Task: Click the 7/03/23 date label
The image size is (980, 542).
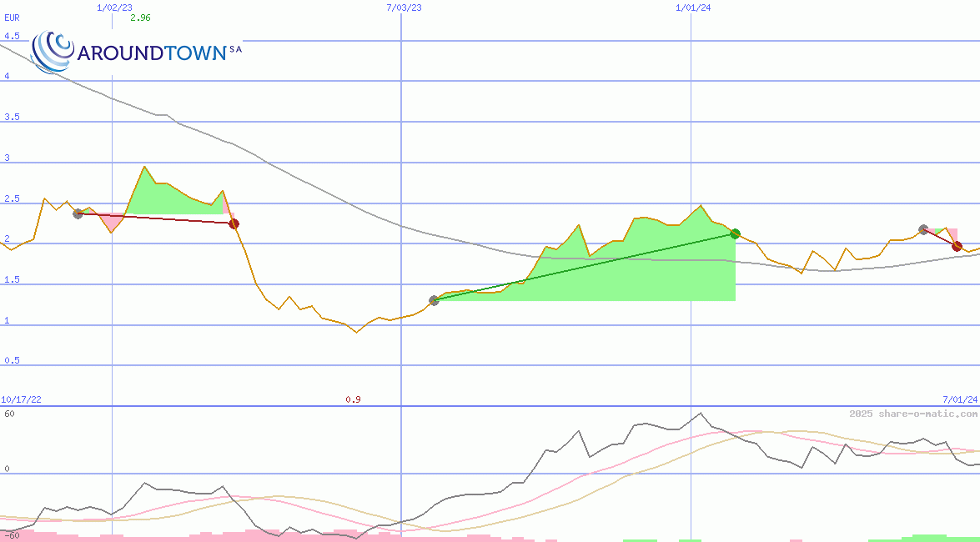Action: point(404,8)
